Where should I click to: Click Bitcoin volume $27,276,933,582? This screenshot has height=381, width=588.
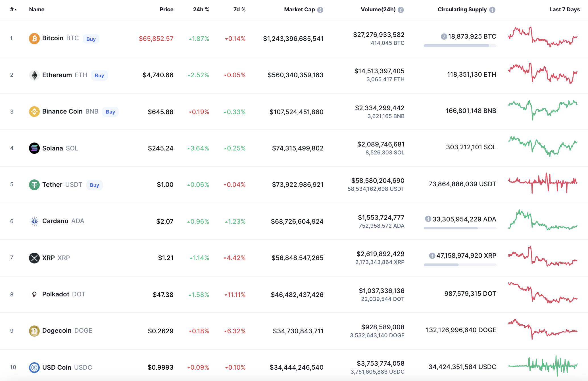point(379,35)
